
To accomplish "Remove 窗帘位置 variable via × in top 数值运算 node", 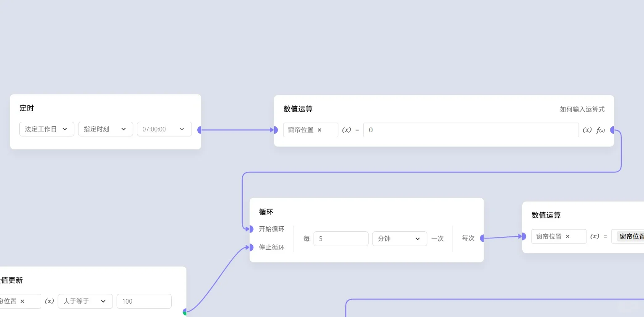I will tap(319, 130).
